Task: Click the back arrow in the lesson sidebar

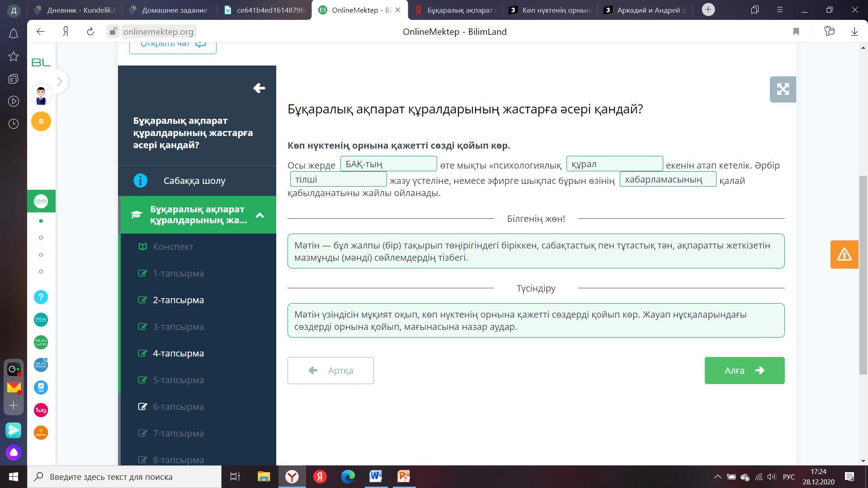Action: [x=259, y=88]
